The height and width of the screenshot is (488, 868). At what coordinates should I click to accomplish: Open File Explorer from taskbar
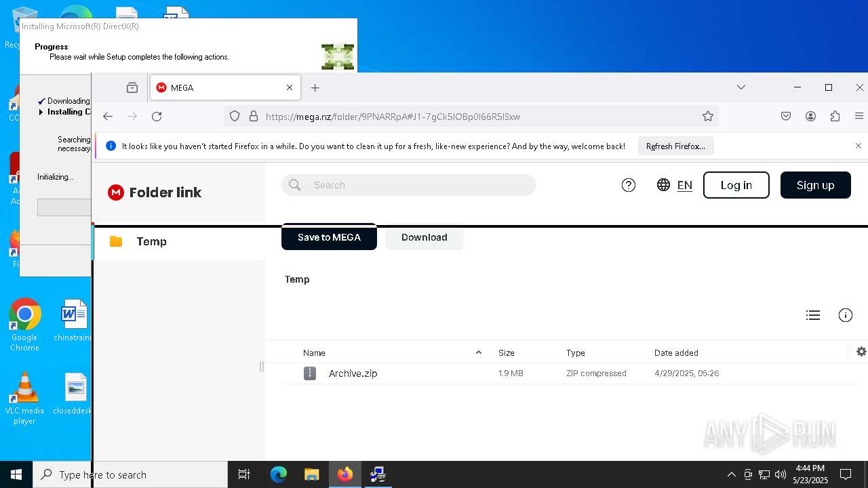point(311,474)
